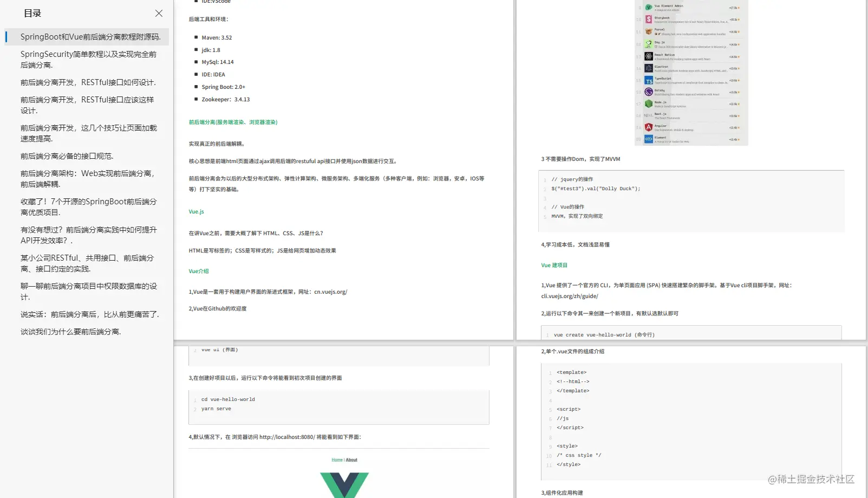The image size is (868, 498).
Task: Close the 目录 table of contents panel
Action: (159, 13)
